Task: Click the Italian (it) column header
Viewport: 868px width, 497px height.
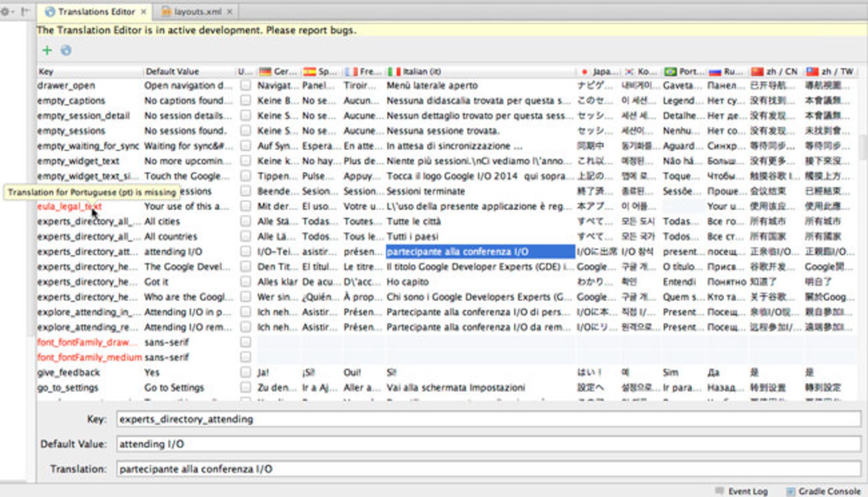Action: tap(480, 71)
